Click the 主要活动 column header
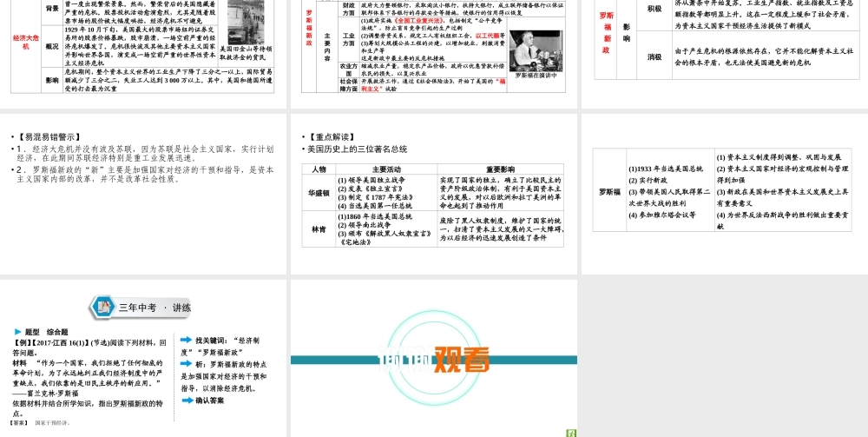Viewport: 868px width, 437px height. coord(386,169)
